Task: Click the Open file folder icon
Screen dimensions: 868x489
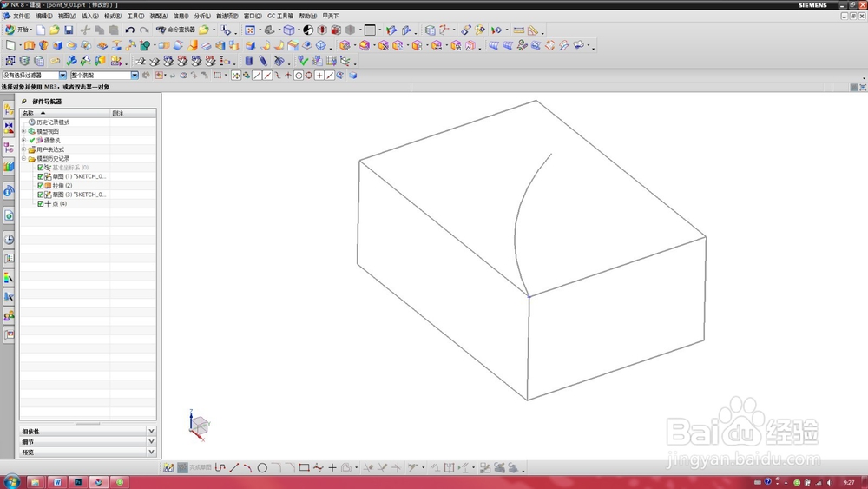Action: tap(54, 30)
